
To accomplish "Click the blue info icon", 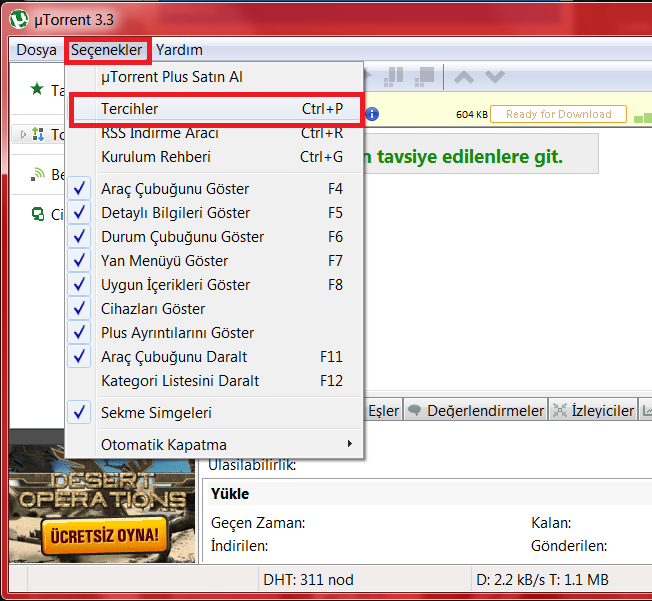I will [x=372, y=114].
